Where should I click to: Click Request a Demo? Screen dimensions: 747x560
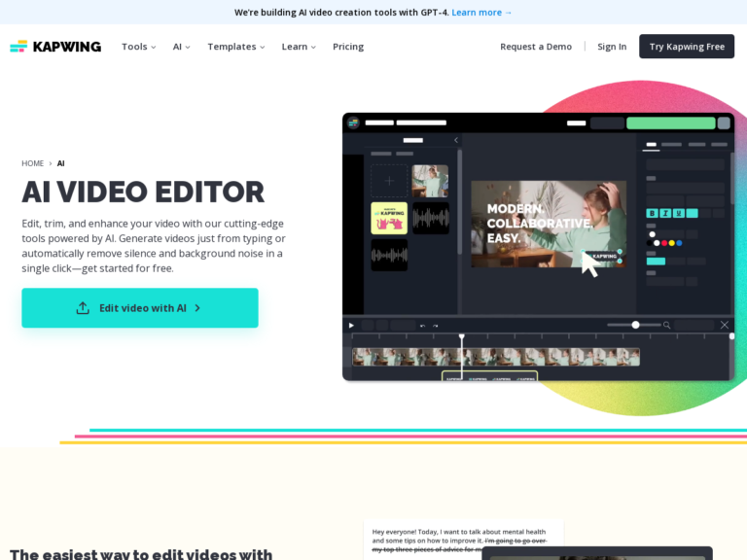pyautogui.click(x=536, y=47)
